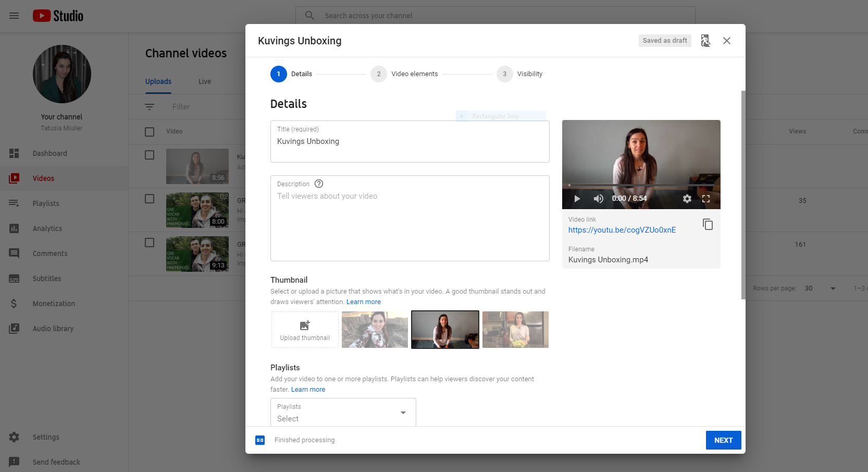Go to step 2 Video elements
This screenshot has height=472, width=868.
point(404,74)
